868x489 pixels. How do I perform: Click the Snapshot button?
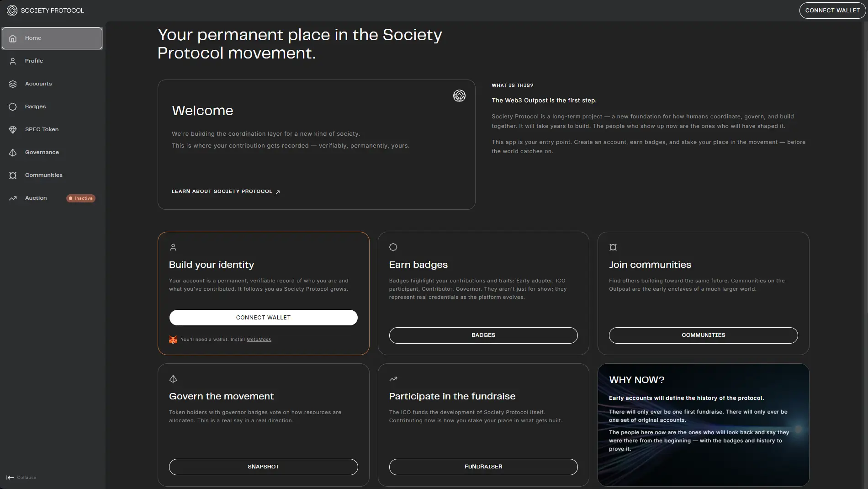coord(263,467)
